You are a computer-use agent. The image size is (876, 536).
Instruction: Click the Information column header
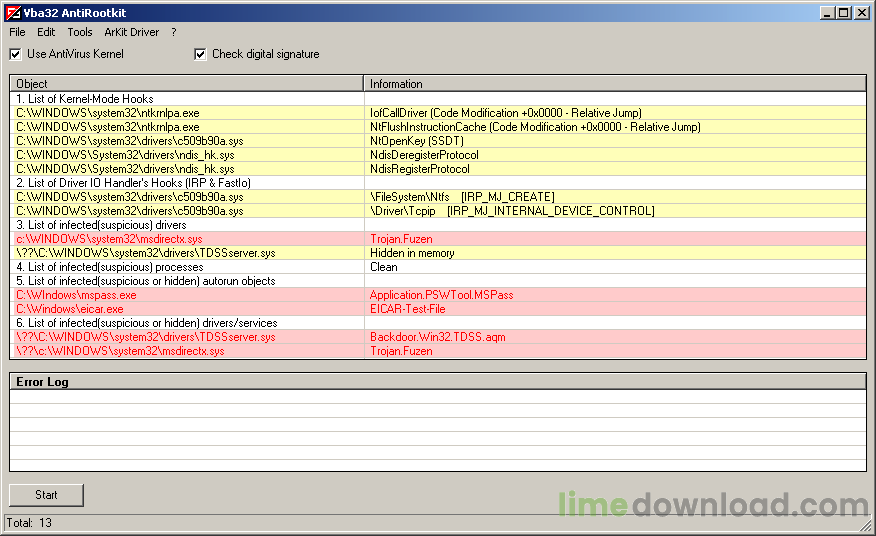614,84
